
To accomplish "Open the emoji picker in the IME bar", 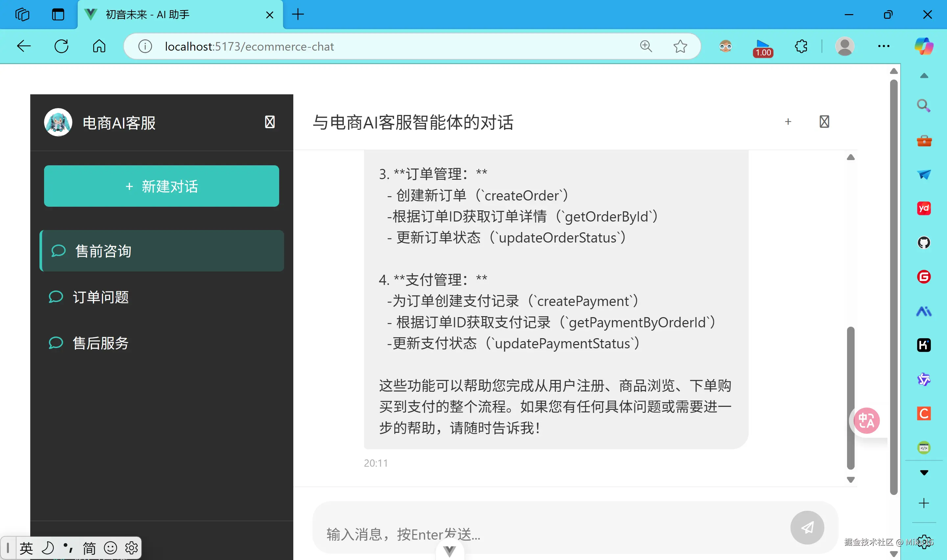I will click(x=110, y=548).
